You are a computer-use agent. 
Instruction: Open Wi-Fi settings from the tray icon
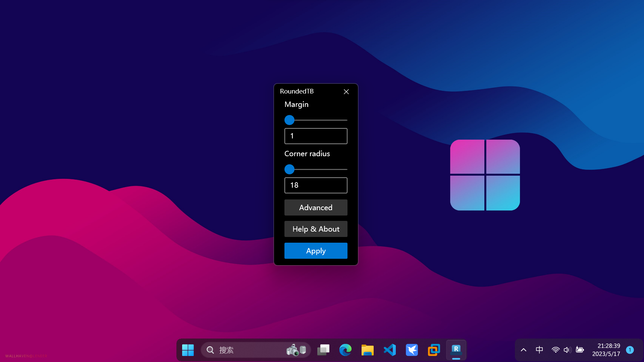click(555, 350)
